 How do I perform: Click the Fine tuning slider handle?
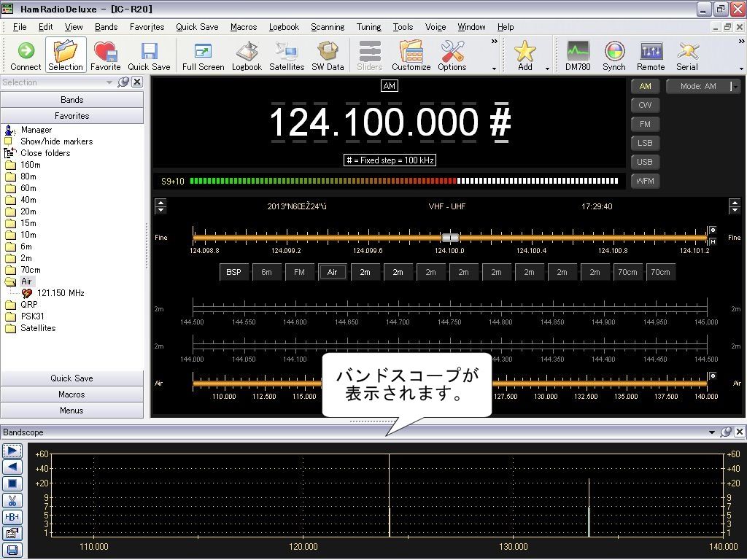tap(450, 237)
